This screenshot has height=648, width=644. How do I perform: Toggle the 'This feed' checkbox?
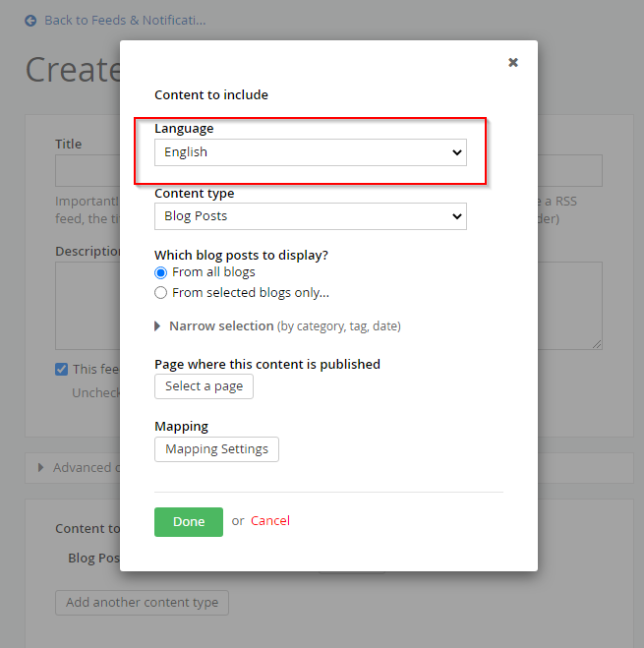click(62, 369)
